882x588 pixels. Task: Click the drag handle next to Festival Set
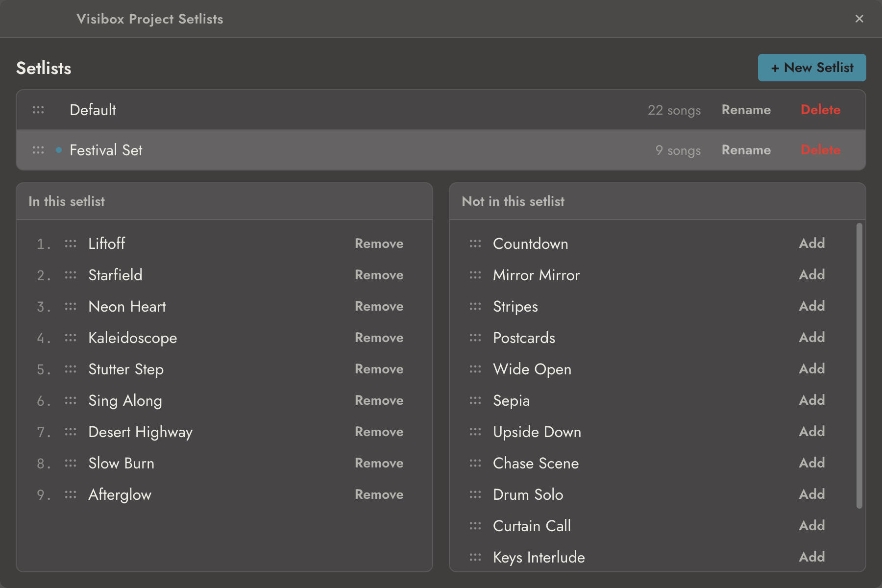click(x=38, y=150)
